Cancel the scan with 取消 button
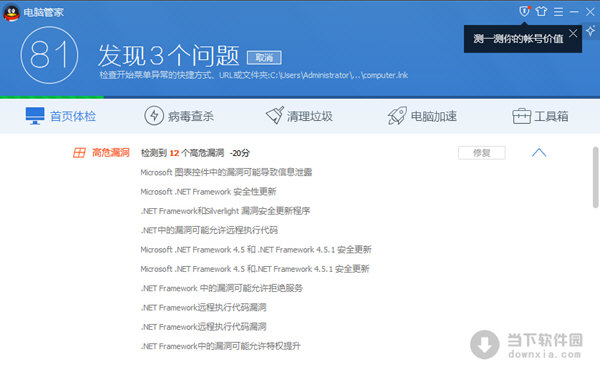Viewport: 600px width, 372px height. [x=264, y=58]
